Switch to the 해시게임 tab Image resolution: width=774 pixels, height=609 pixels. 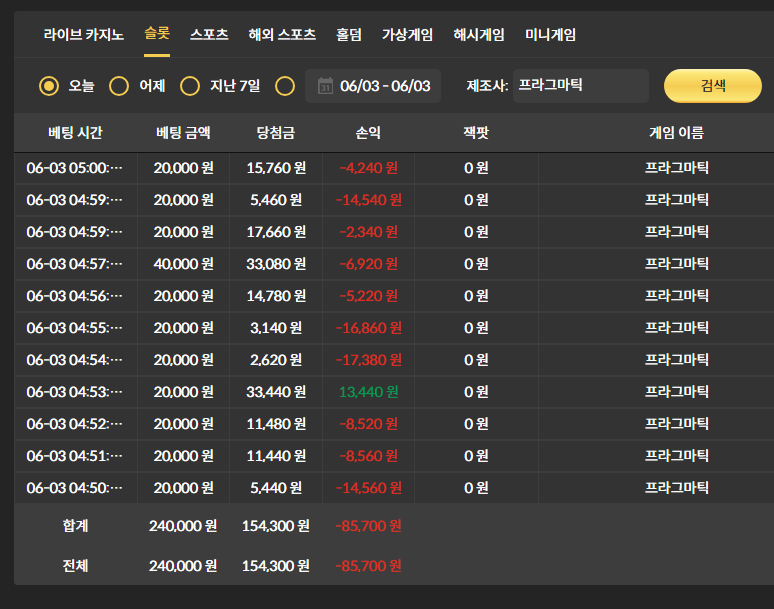(x=479, y=35)
